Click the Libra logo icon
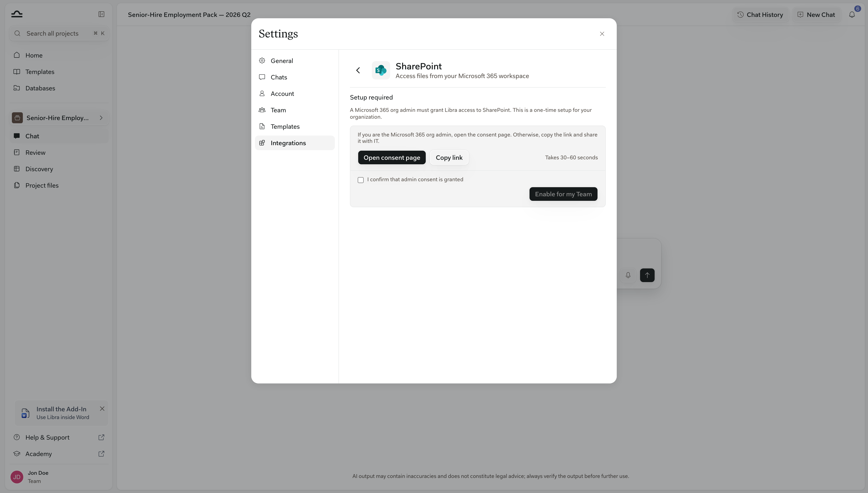Image resolution: width=868 pixels, height=493 pixels. tap(17, 14)
